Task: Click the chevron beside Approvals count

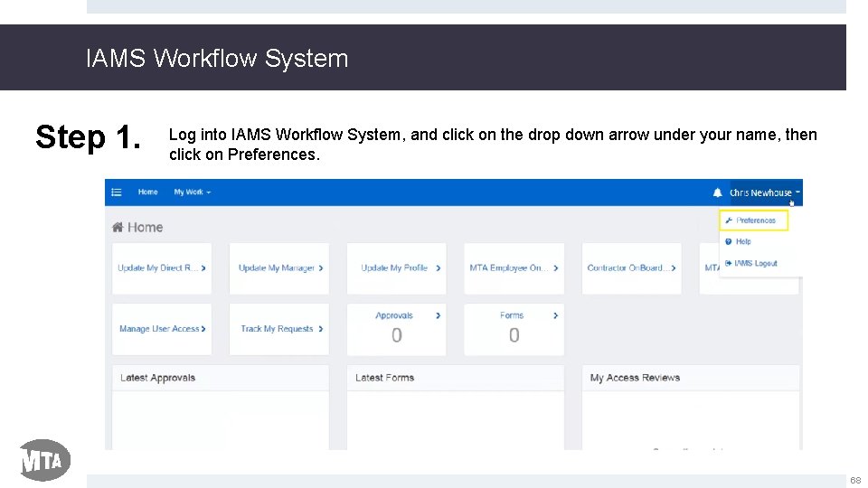Action: [438, 315]
